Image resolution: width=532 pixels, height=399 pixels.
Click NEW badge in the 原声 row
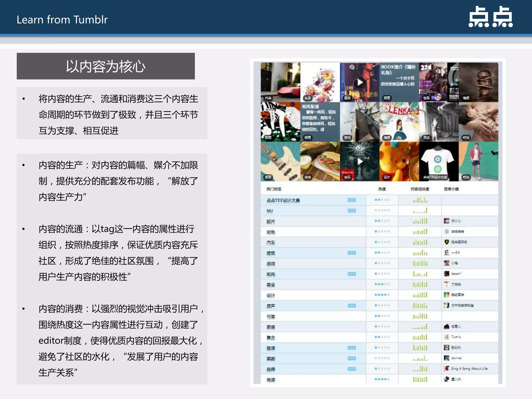click(352, 305)
